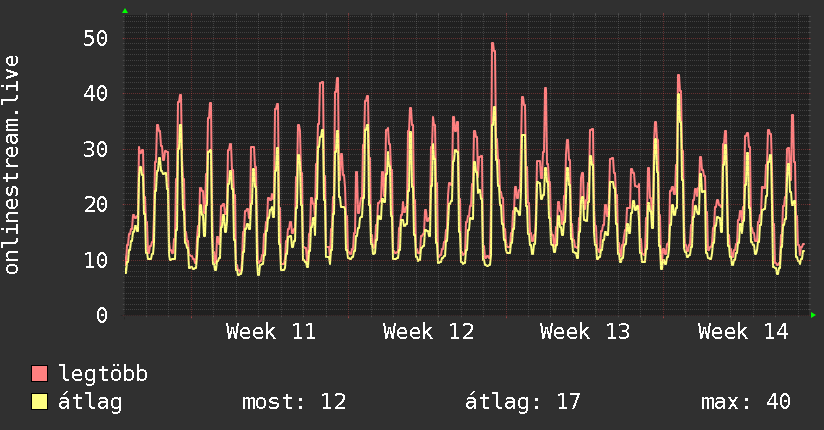Click the pink legtöbb legend color swatch
Screen dimensions: 824x430
click(39, 373)
